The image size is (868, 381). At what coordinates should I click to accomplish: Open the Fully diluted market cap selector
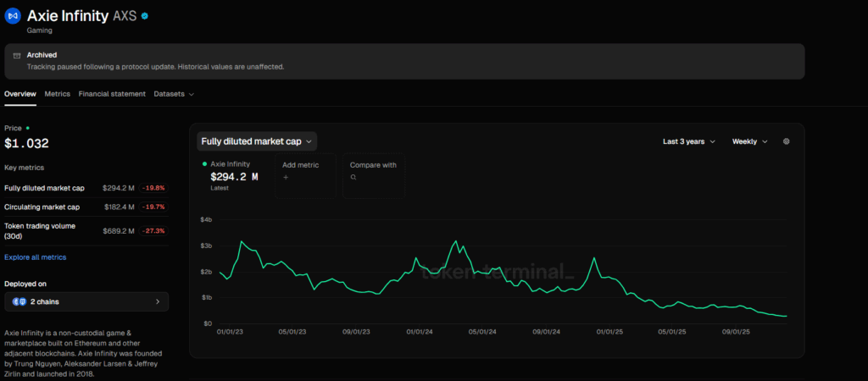tap(257, 141)
